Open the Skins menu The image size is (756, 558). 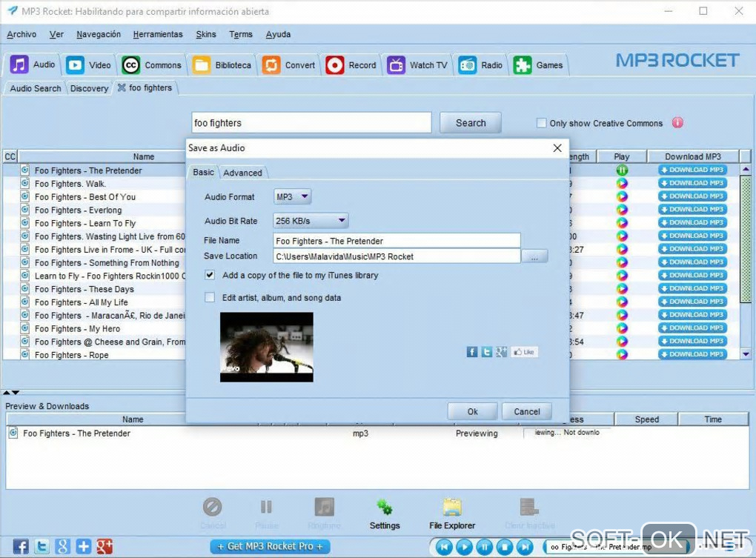(206, 34)
